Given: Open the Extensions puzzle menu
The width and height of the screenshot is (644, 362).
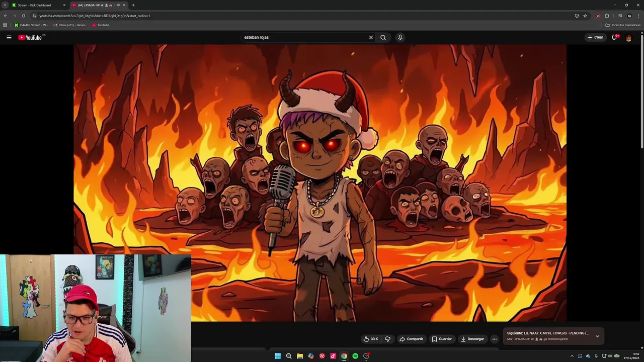Looking at the screenshot, I should (x=607, y=16).
